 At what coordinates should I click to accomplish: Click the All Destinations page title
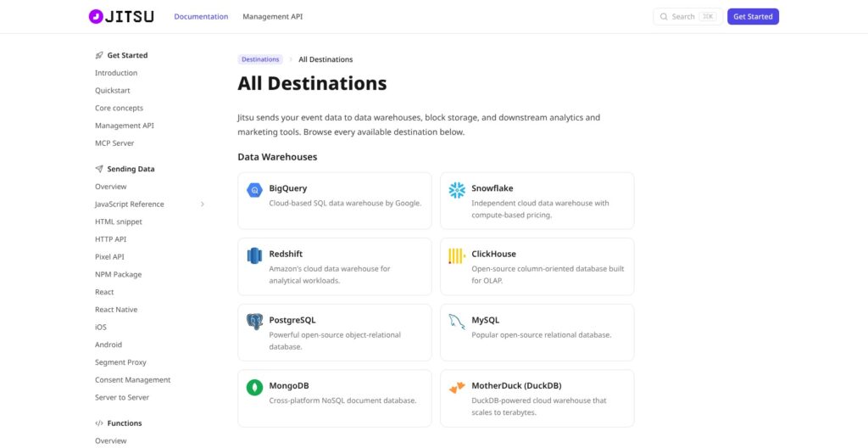point(312,84)
